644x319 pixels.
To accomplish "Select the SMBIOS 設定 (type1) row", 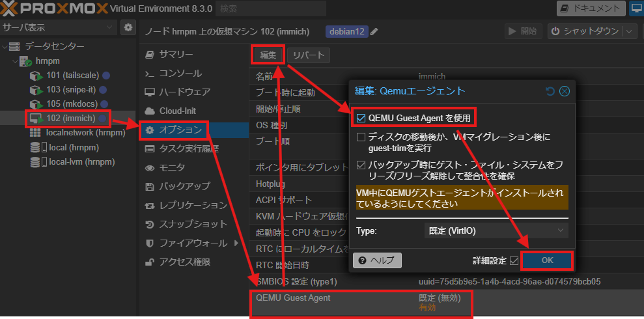I will pyautogui.click(x=447, y=282).
